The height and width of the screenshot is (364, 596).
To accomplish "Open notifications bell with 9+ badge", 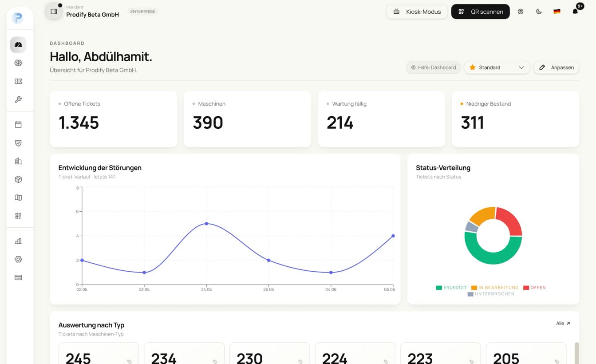I will (x=575, y=12).
